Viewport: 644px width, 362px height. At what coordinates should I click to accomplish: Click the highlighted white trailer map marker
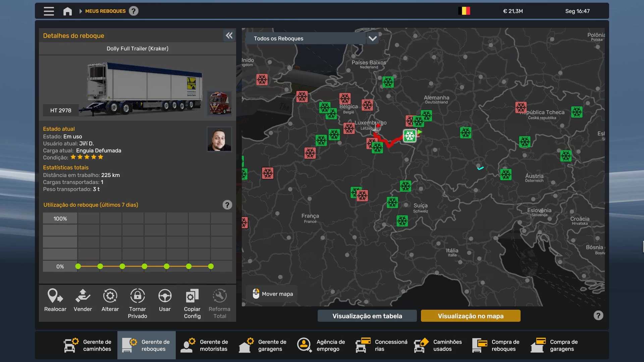pyautogui.click(x=410, y=136)
